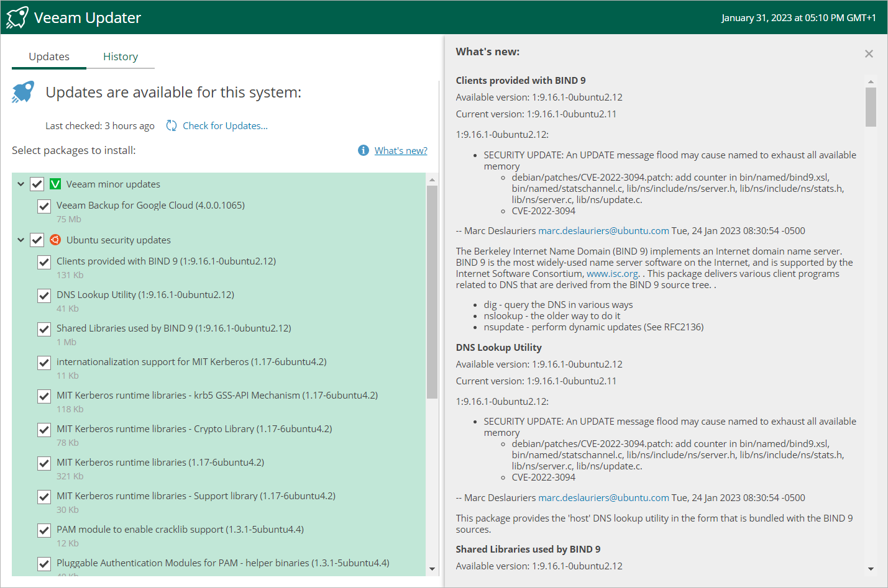
Task: Click the package list scrollbar thumb
Action: [x=432, y=292]
